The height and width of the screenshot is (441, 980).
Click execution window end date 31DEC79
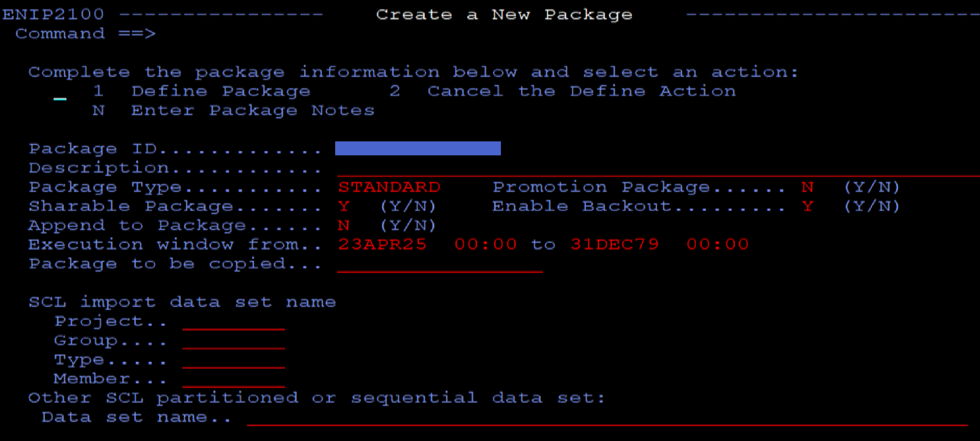[x=614, y=245]
